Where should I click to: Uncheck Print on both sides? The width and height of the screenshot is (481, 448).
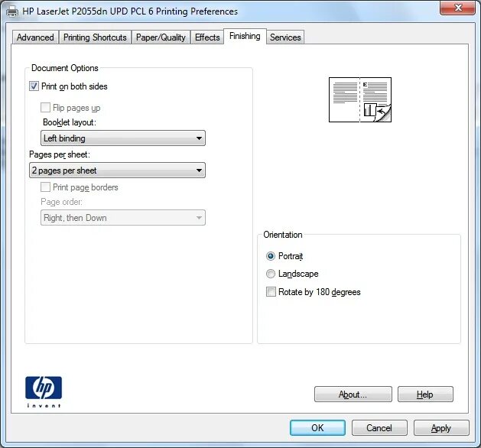click(x=34, y=86)
